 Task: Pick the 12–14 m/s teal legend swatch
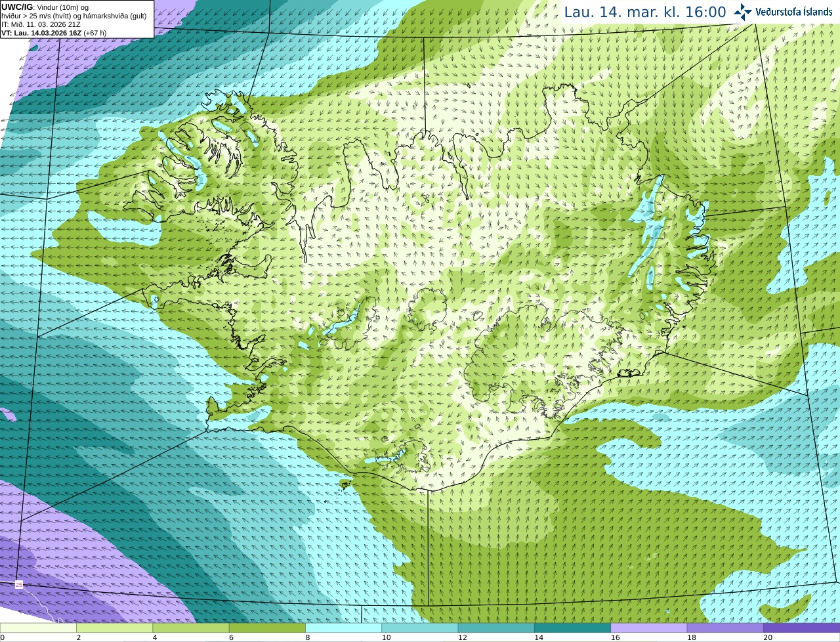(x=496, y=628)
